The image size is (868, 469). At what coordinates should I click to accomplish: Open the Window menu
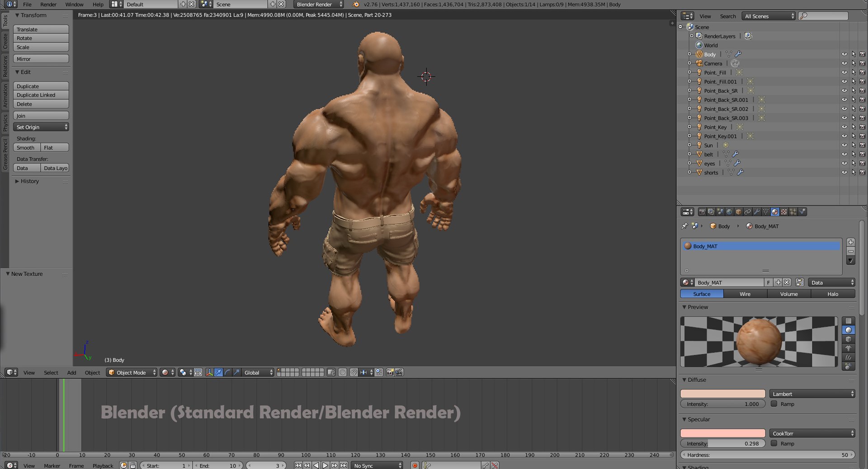(x=74, y=5)
